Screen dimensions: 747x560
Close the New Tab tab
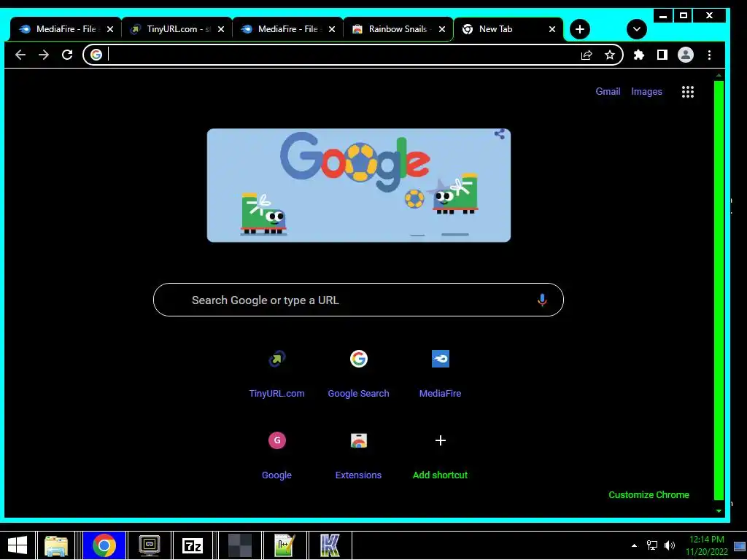coord(552,29)
